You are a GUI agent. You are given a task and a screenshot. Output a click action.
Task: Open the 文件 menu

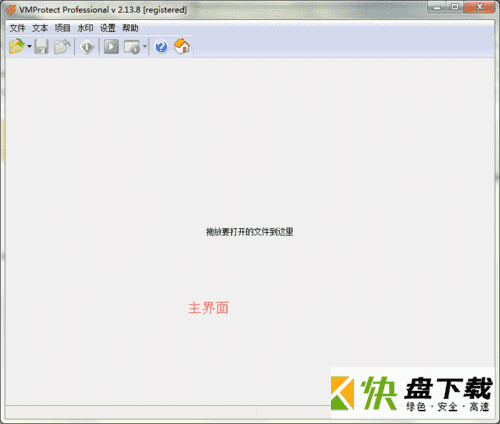click(17, 28)
